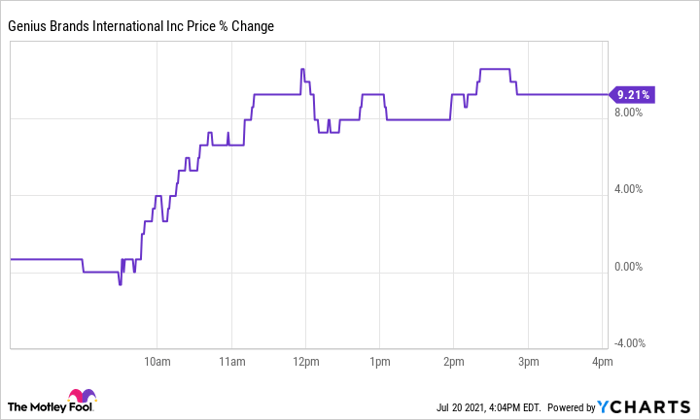Select the 1pm time axis label
Viewport: 700px width, 420px height.
click(x=378, y=361)
